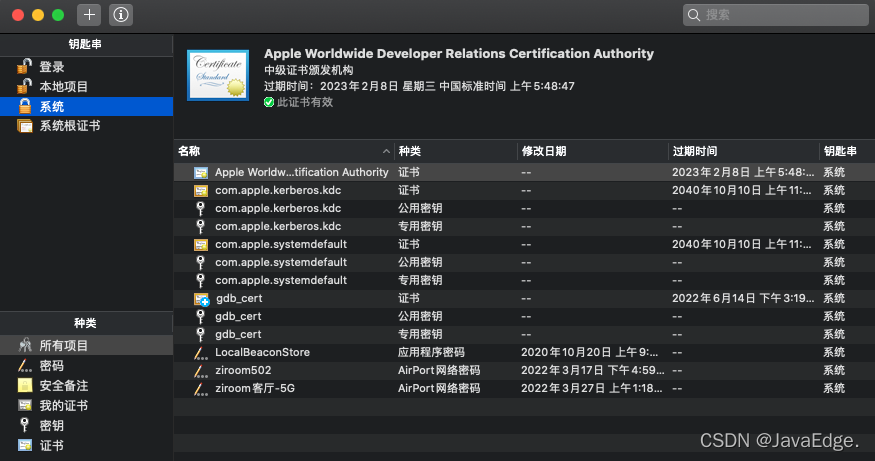Click ziroom客厅-5G password pencil icon
Image resolution: width=875 pixels, height=461 pixels.
click(x=200, y=388)
